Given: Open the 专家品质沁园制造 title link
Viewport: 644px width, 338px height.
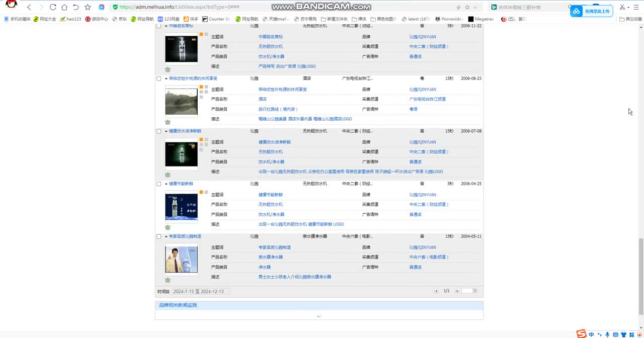Looking at the screenshot, I should pos(185,236).
